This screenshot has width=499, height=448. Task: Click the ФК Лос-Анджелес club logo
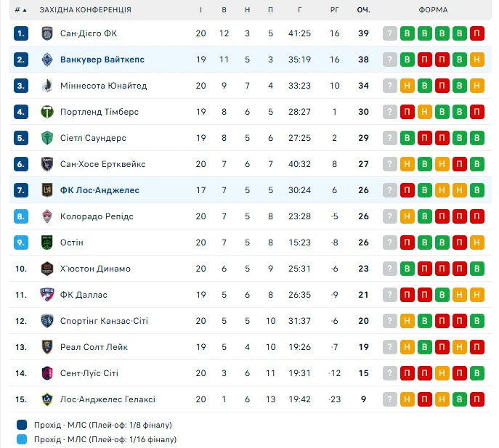(x=47, y=190)
